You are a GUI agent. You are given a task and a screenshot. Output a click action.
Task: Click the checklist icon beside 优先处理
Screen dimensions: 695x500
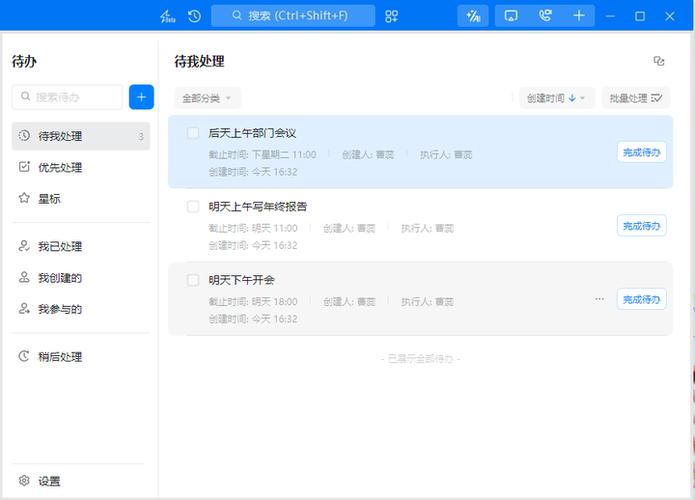tap(24, 167)
